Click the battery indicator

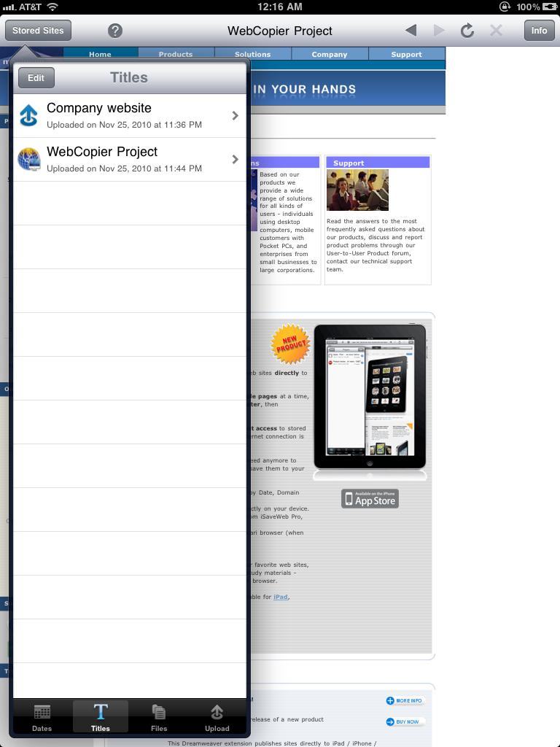tap(550, 7)
